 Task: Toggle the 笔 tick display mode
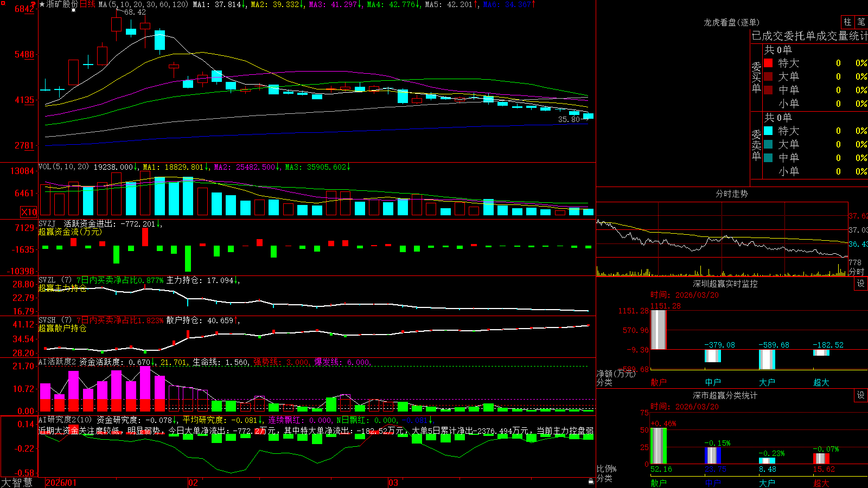tap(861, 22)
